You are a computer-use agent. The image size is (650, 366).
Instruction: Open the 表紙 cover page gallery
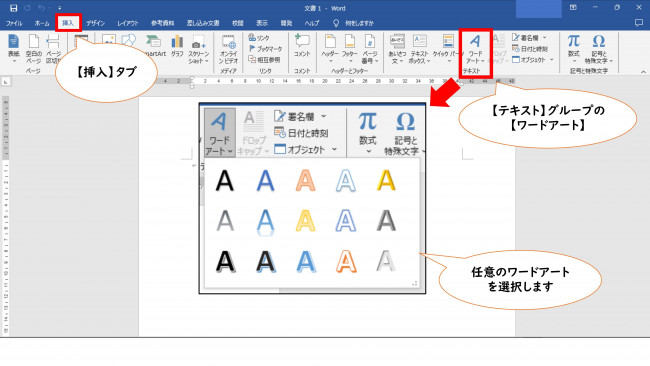(x=14, y=49)
